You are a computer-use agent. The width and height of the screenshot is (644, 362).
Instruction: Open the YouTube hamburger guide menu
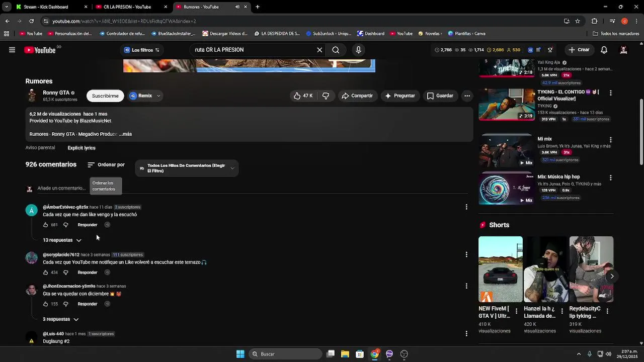(12, 50)
